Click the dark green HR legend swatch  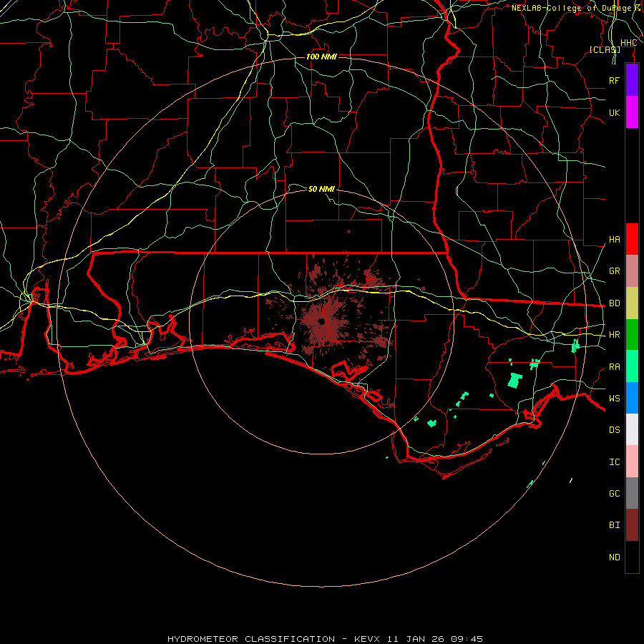tap(632, 335)
